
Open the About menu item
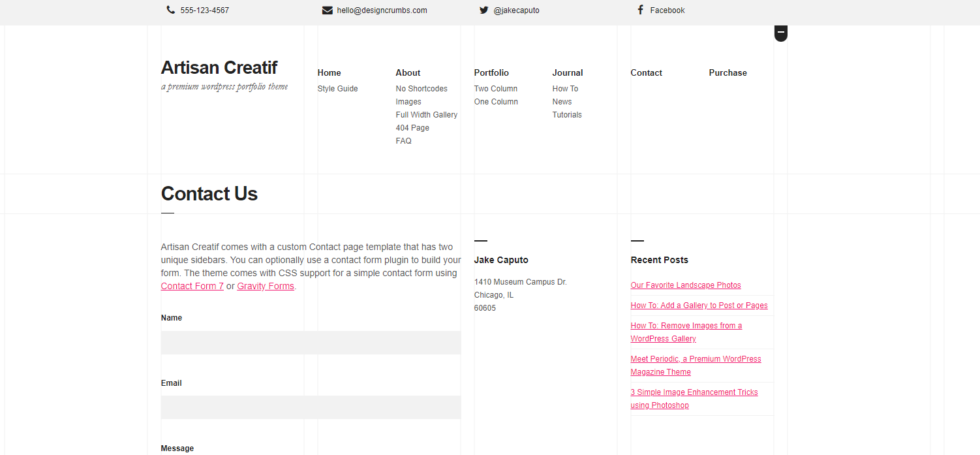(408, 72)
